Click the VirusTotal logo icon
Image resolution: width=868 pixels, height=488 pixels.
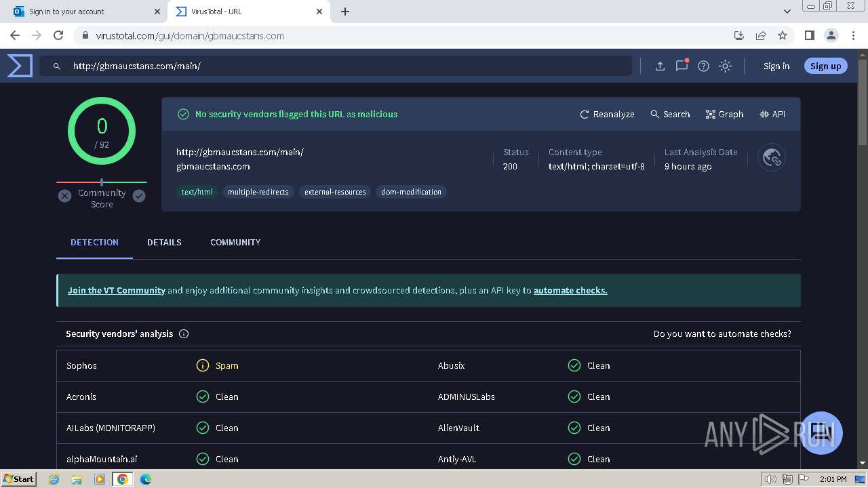[20, 66]
